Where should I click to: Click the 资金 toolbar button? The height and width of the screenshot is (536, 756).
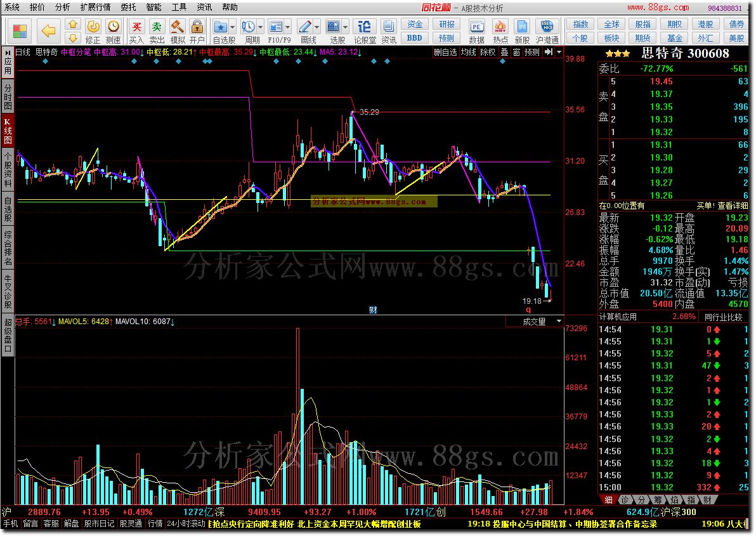pos(415,24)
